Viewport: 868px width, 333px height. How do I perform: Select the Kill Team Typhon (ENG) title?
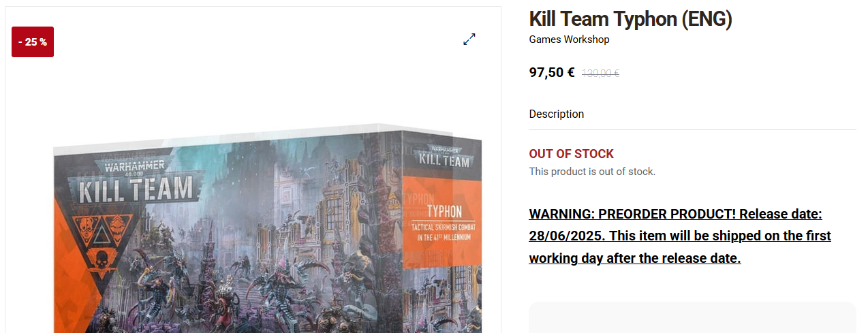[x=630, y=18]
